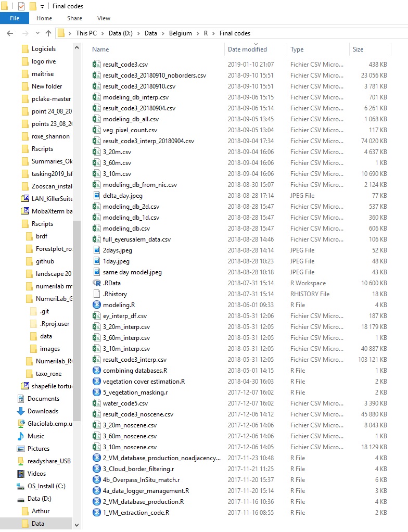
Task: Expand the chevron after Belgium in address bar
Action: (197, 33)
